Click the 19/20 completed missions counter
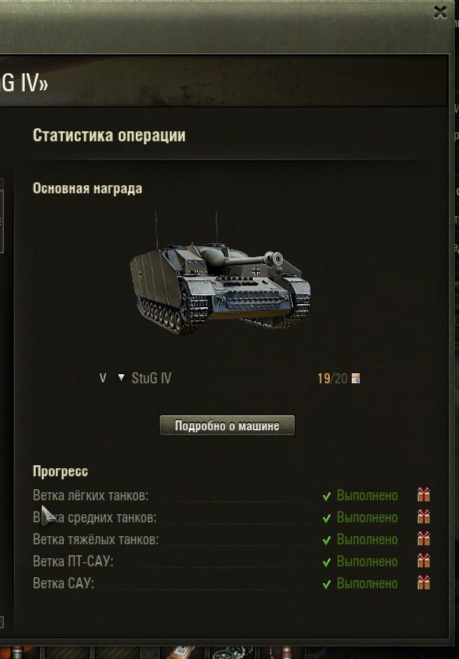The height and width of the screenshot is (659, 459). [332, 379]
